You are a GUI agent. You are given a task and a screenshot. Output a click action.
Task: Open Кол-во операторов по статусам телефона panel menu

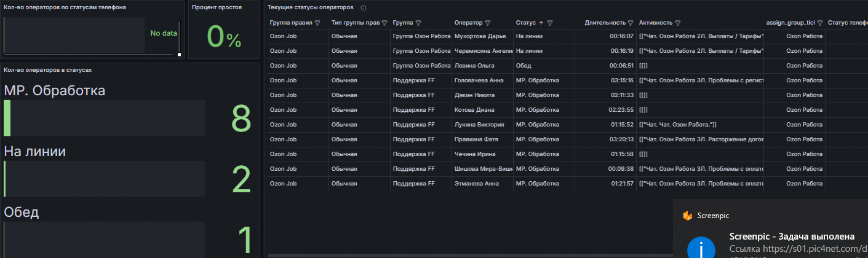pos(65,8)
